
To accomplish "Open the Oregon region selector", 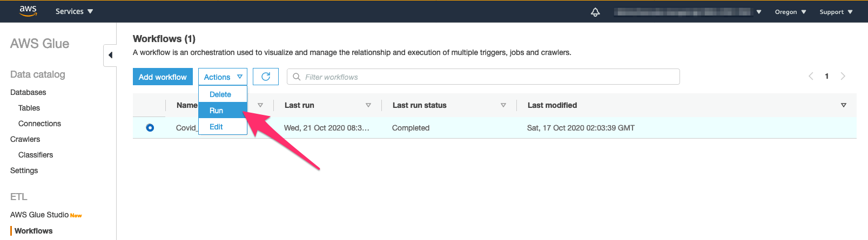I will pos(790,12).
